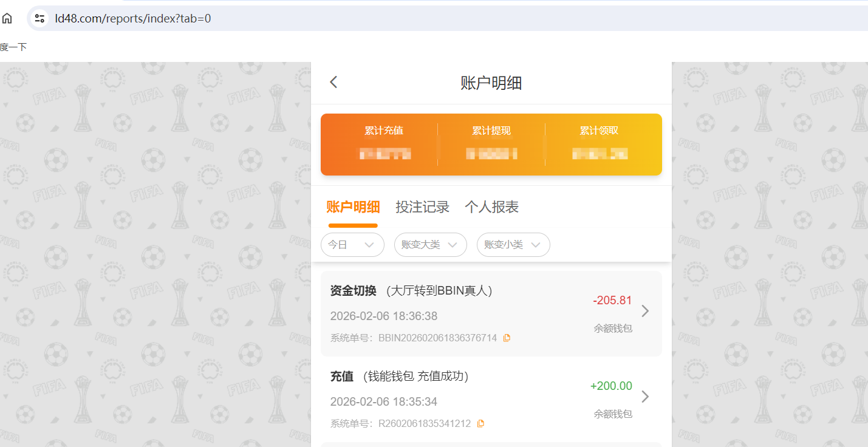Switch to the 个人报表 tab
This screenshot has height=447, width=868.
tap(492, 207)
